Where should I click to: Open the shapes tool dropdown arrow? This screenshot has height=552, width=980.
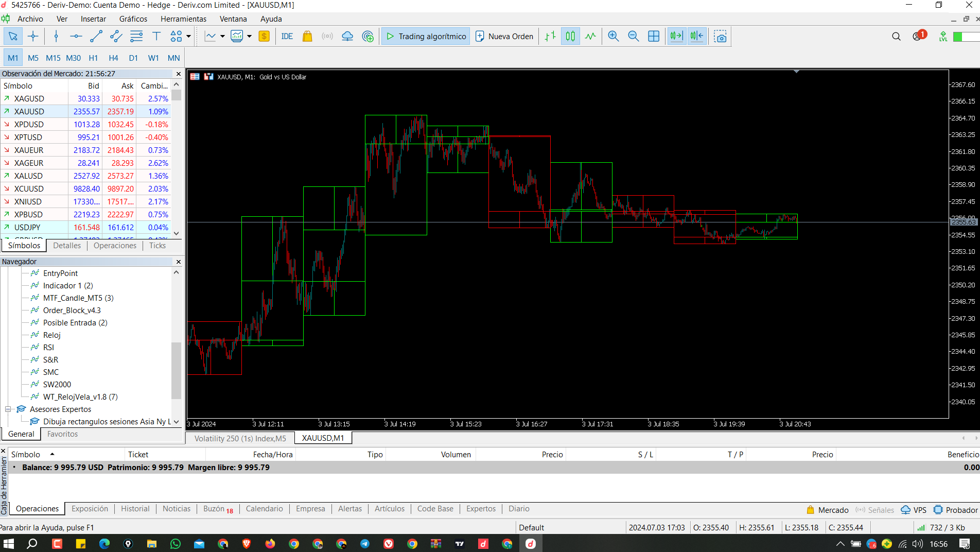pyautogui.click(x=188, y=36)
